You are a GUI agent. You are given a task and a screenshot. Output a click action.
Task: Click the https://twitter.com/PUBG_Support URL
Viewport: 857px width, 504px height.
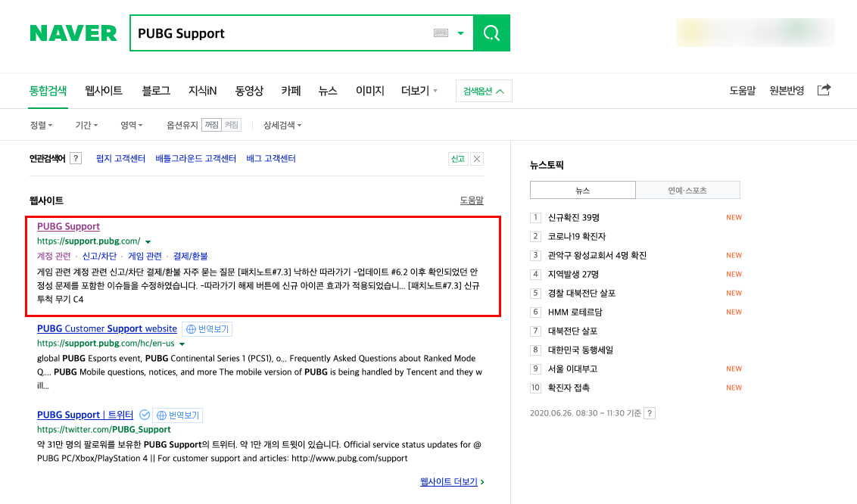(x=104, y=430)
